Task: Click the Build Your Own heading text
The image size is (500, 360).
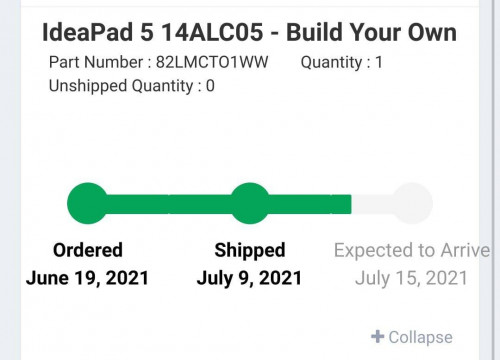Action: 371,32
